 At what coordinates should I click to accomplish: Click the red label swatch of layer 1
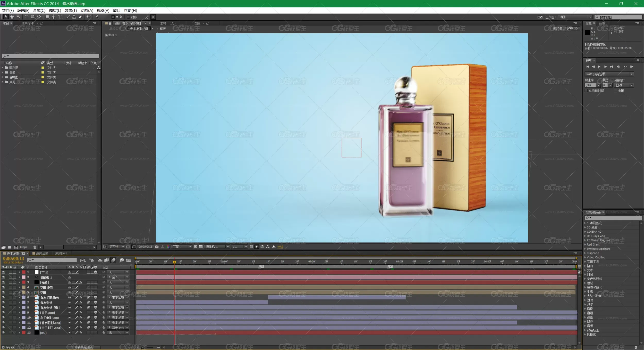[x=24, y=272]
